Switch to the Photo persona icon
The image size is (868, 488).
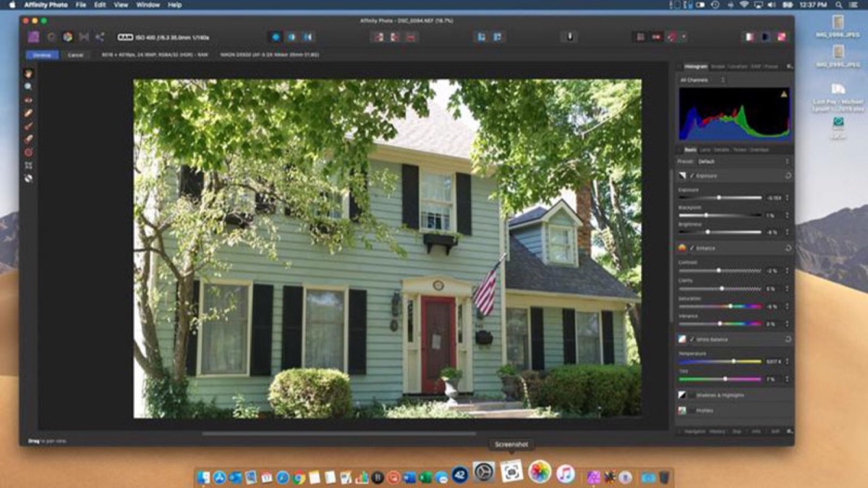point(33,37)
